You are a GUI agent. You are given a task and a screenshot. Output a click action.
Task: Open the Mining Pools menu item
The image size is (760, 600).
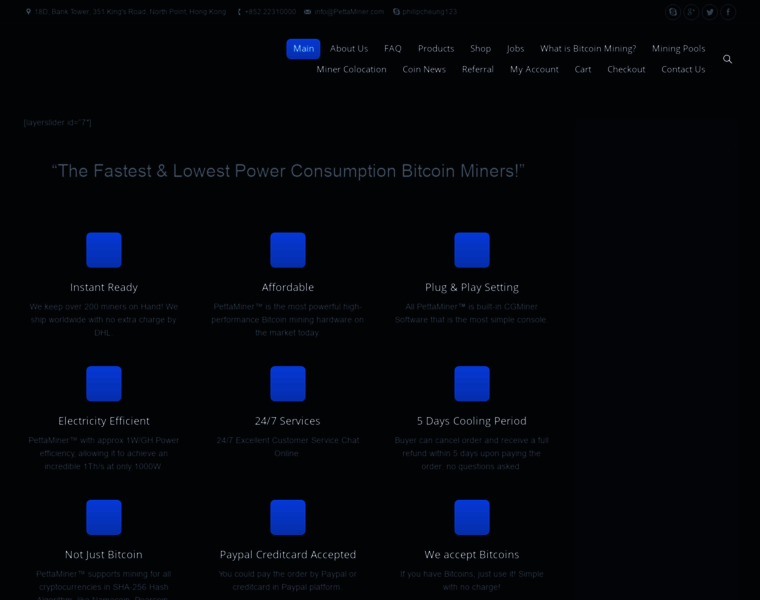coord(679,49)
